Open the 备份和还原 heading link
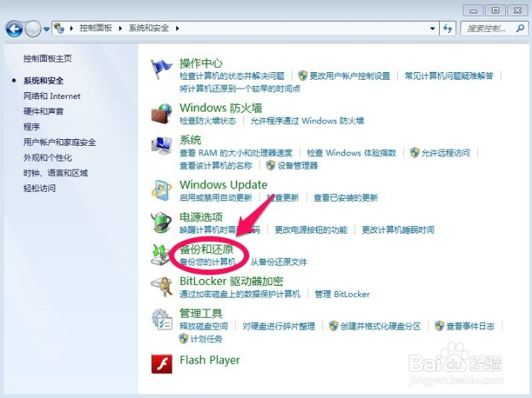Image resolution: width=532 pixels, height=398 pixels. tap(206, 249)
